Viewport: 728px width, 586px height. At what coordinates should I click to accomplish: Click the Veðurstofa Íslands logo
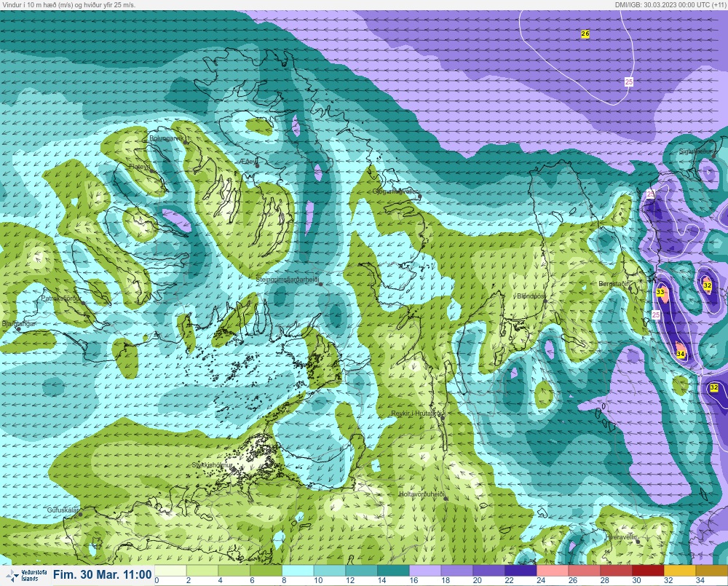[x=26, y=575]
